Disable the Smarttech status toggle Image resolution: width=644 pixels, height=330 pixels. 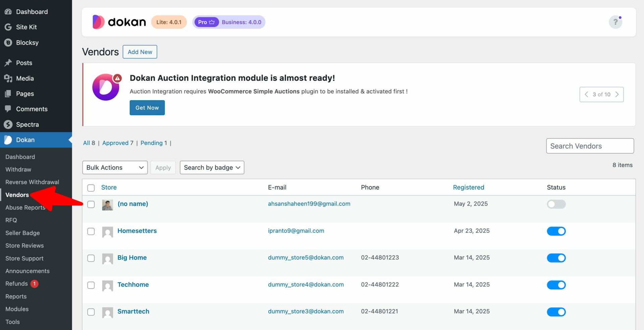pyautogui.click(x=556, y=312)
